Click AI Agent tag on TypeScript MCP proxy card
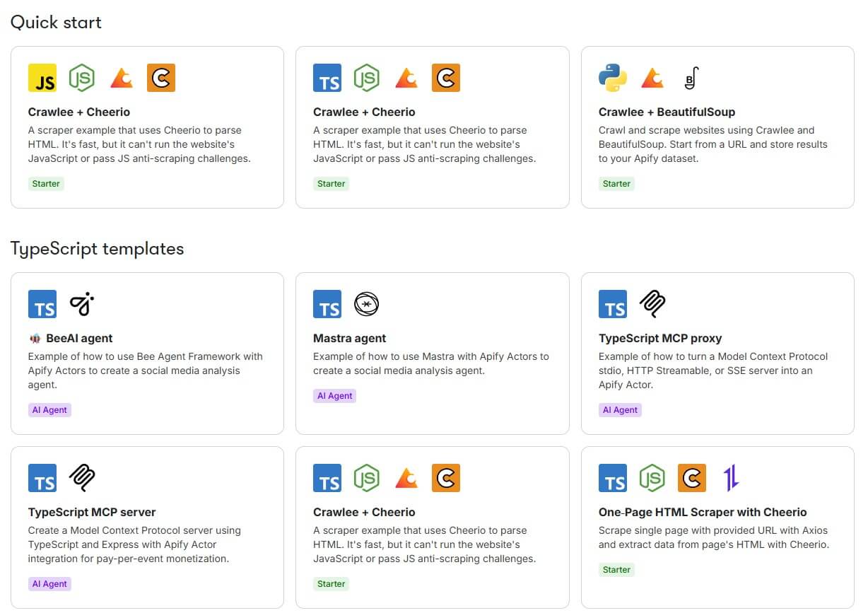This screenshot has width=868, height=613. tap(620, 410)
